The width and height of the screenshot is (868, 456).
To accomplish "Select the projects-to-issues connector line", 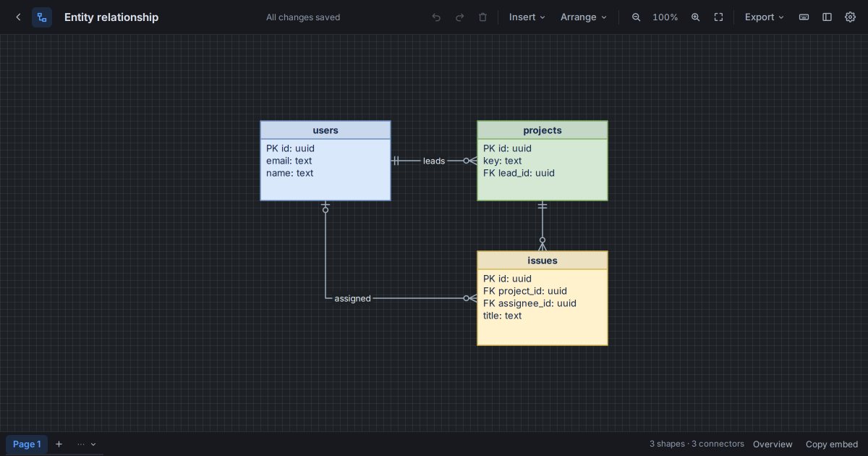I will pyautogui.click(x=542, y=224).
